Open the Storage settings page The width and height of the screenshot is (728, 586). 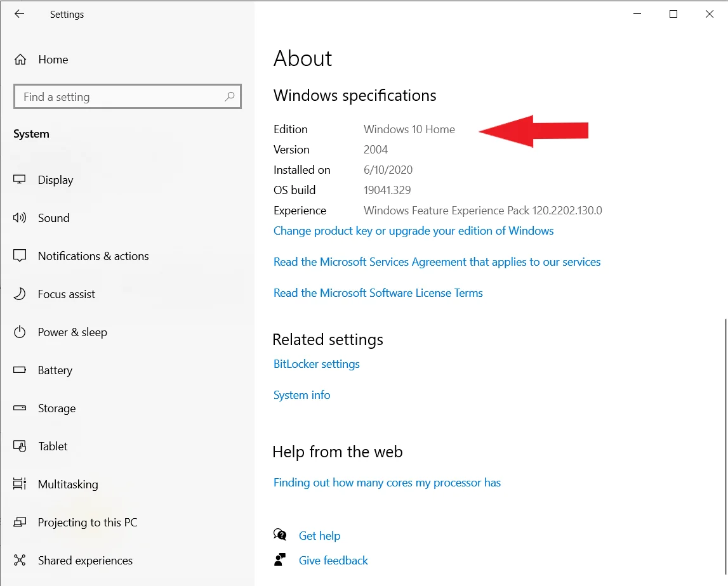point(56,408)
